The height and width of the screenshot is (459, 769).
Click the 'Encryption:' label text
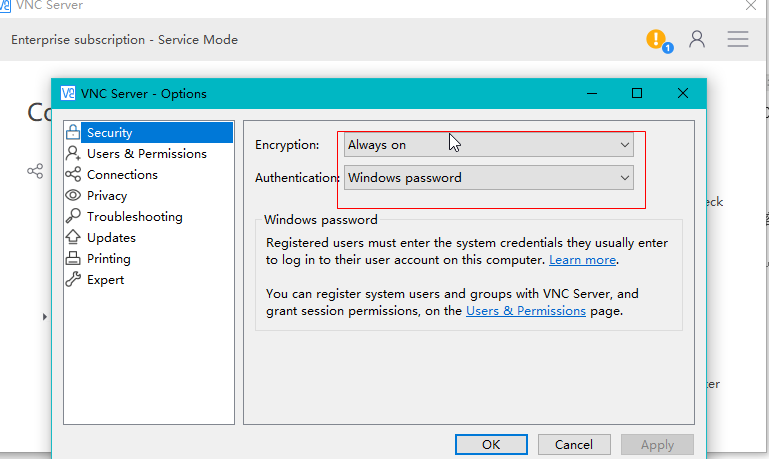coord(287,145)
